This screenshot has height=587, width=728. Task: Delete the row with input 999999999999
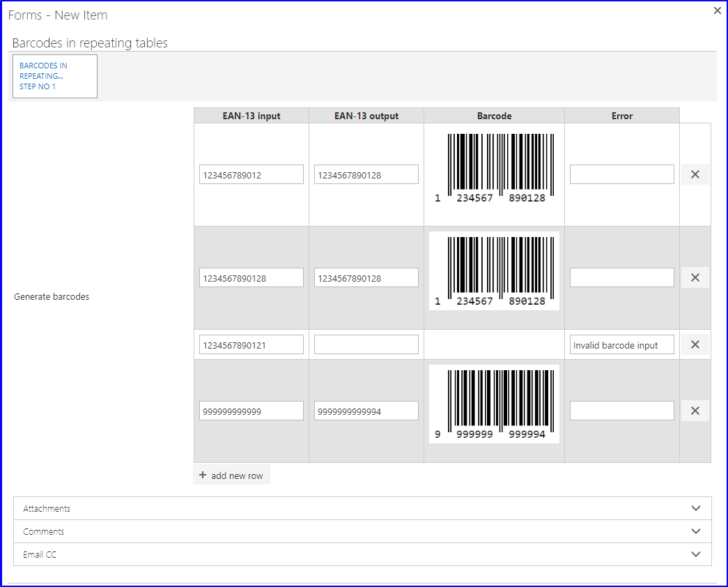[695, 411]
